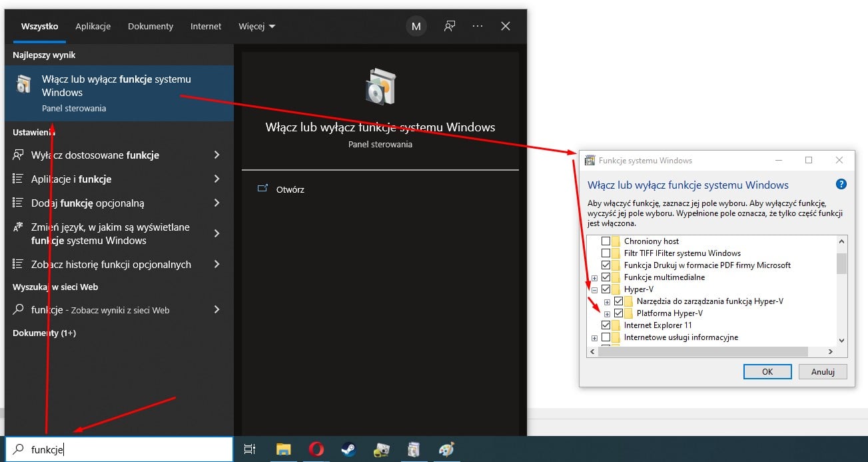This screenshot has width=868, height=462.
Task: Switch to the Aplikacje search tab
Action: (x=93, y=27)
